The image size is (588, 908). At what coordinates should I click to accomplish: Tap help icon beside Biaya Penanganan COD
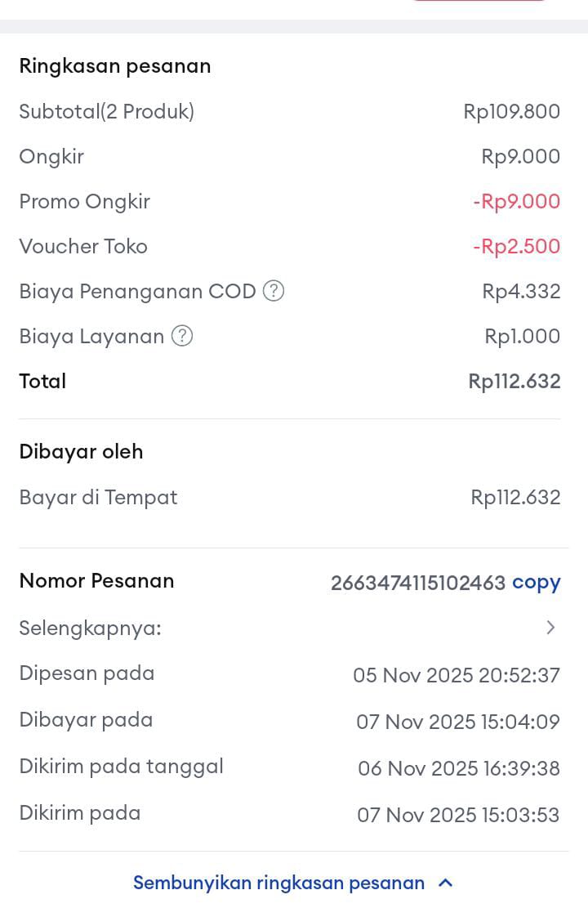pyautogui.click(x=274, y=291)
